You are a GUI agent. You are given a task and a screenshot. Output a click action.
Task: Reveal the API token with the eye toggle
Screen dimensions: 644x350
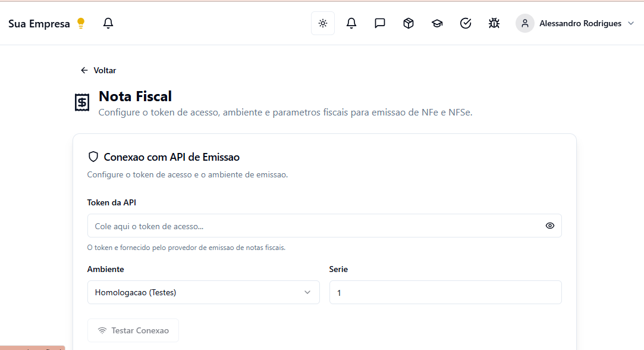point(549,226)
